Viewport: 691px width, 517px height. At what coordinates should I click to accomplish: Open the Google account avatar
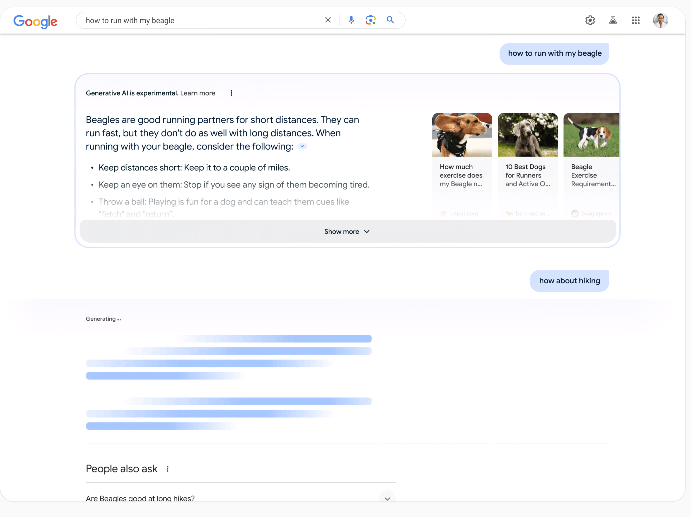(x=660, y=20)
